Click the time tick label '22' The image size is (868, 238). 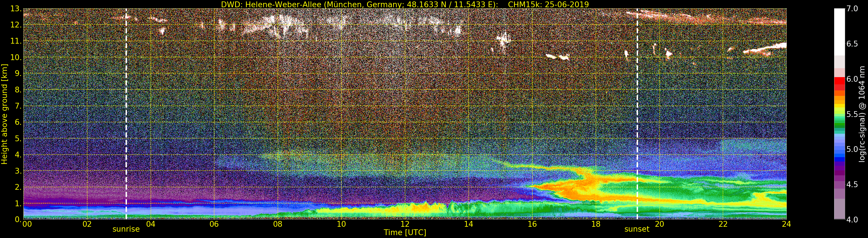(x=723, y=224)
